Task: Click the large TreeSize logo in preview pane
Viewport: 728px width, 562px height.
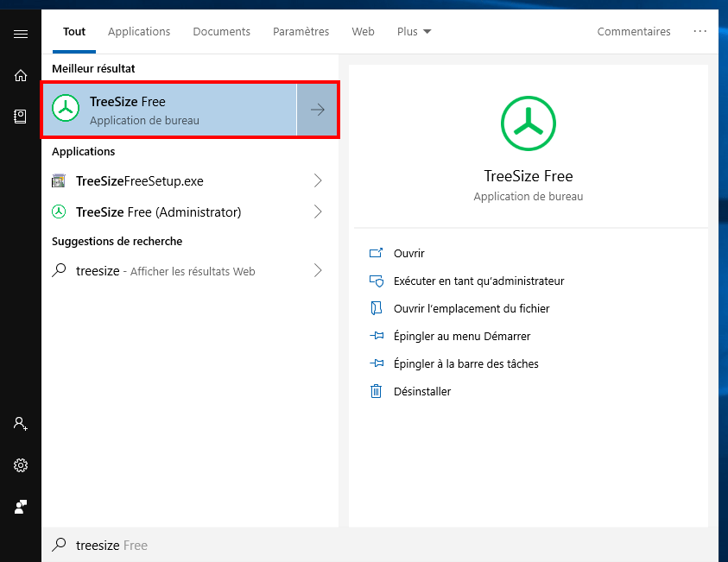Action: [x=529, y=123]
